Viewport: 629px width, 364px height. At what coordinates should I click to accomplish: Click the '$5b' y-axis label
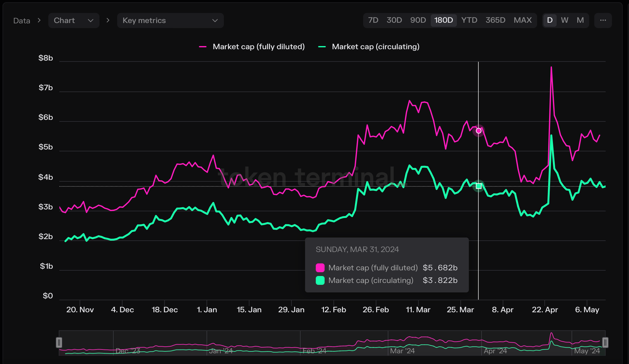click(x=46, y=147)
